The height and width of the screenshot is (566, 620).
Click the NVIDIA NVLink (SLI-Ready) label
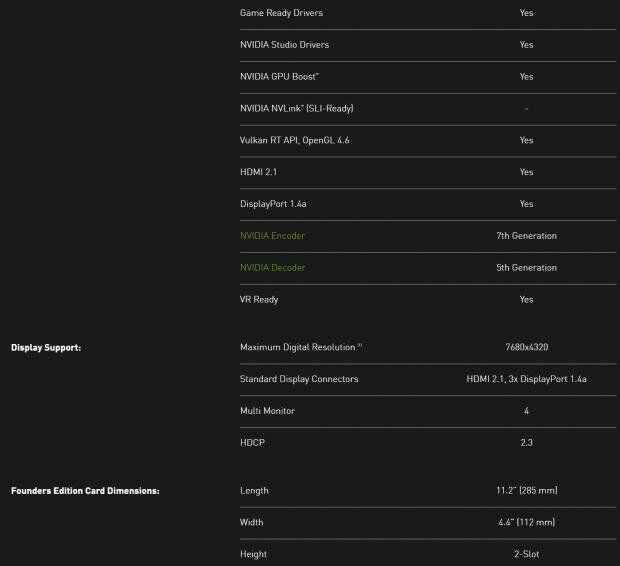(296, 108)
